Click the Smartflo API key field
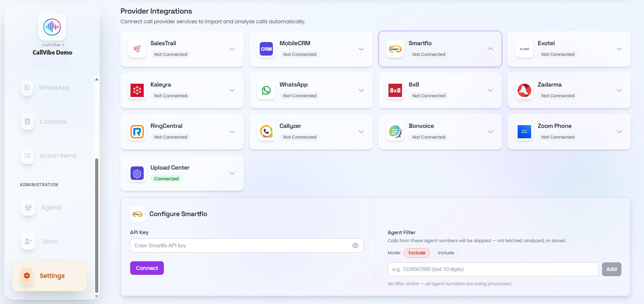The width and height of the screenshot is (644, 304). coord(246,246)
